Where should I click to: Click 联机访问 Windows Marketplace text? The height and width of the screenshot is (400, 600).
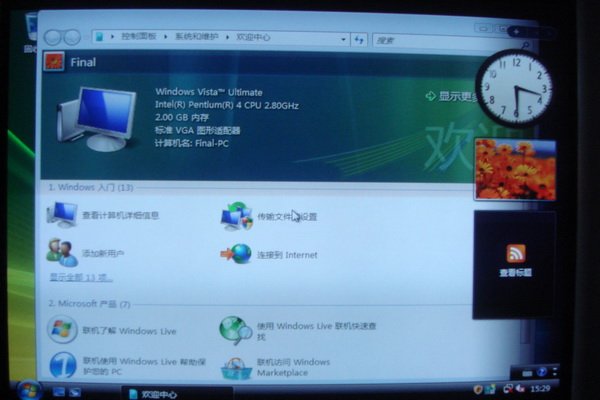coord(293,367)
